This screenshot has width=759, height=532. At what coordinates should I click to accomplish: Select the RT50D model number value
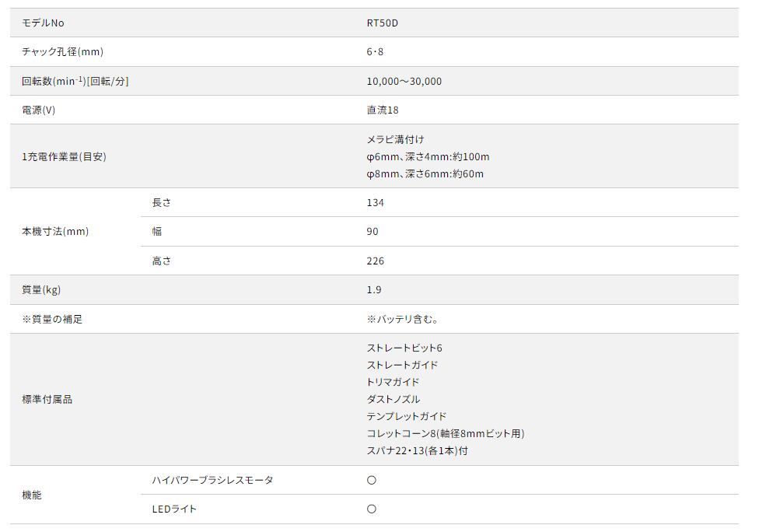tap(382, 23)
